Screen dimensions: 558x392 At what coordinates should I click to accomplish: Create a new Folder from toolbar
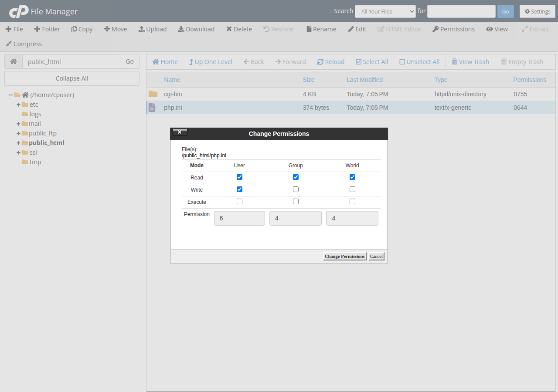[x=47, y=29]
